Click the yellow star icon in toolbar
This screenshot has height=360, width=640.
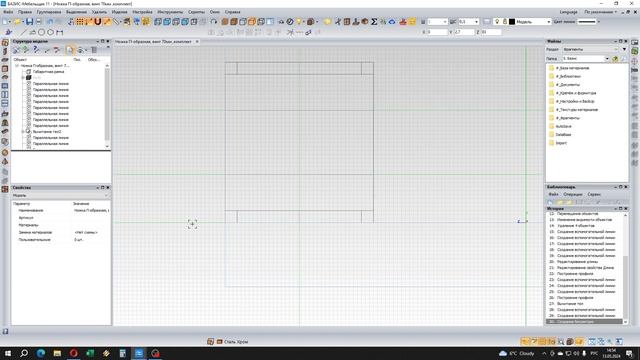click(327, 22)
